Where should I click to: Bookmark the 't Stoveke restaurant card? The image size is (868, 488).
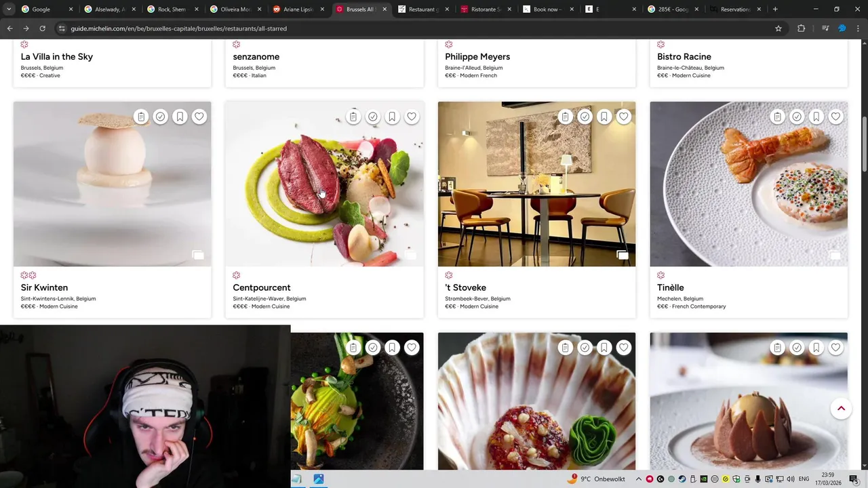[x=604, y=117]
